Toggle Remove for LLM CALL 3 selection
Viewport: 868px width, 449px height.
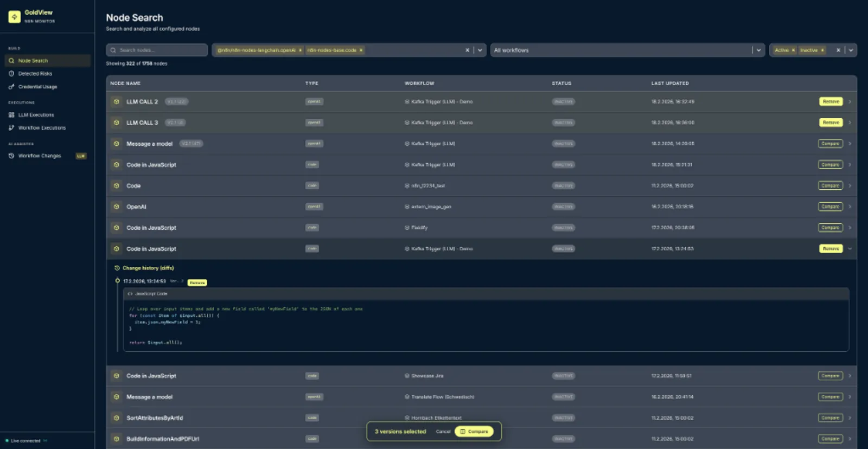[x=831, y=123]
